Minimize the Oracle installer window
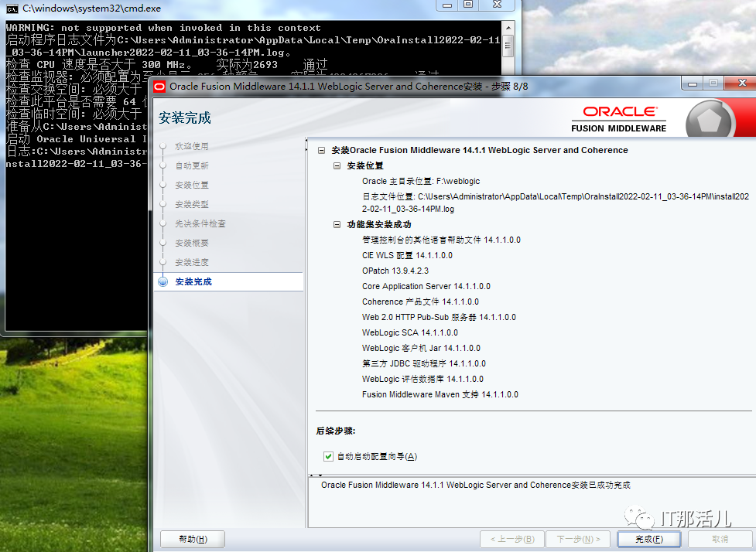The image size is (756, 552). pyautogui.click(x=693, y=83)
